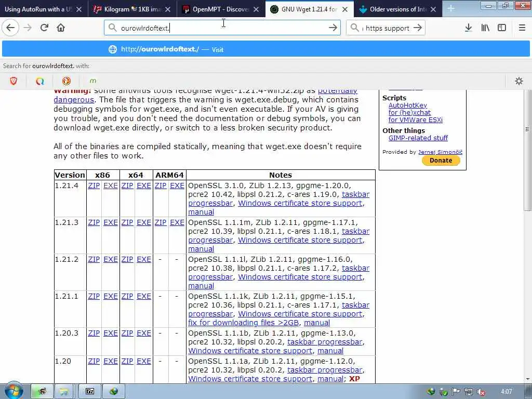The image size is (532, 399).
Task: Download the 1.21.1 x86 EXE
Action: coord(111,297)
